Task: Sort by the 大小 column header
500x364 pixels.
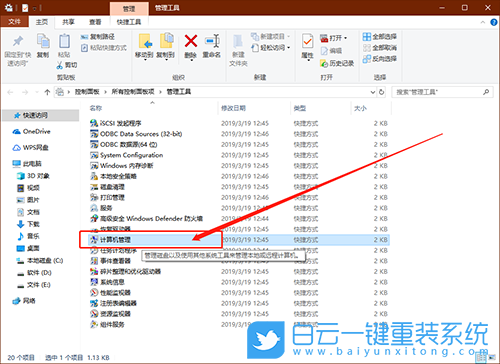Action: click(360, 108)
